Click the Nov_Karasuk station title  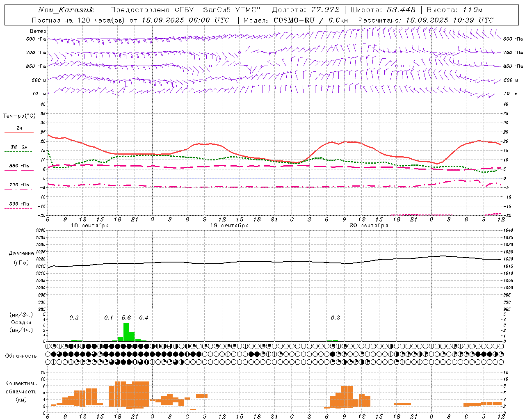point(66,10)
